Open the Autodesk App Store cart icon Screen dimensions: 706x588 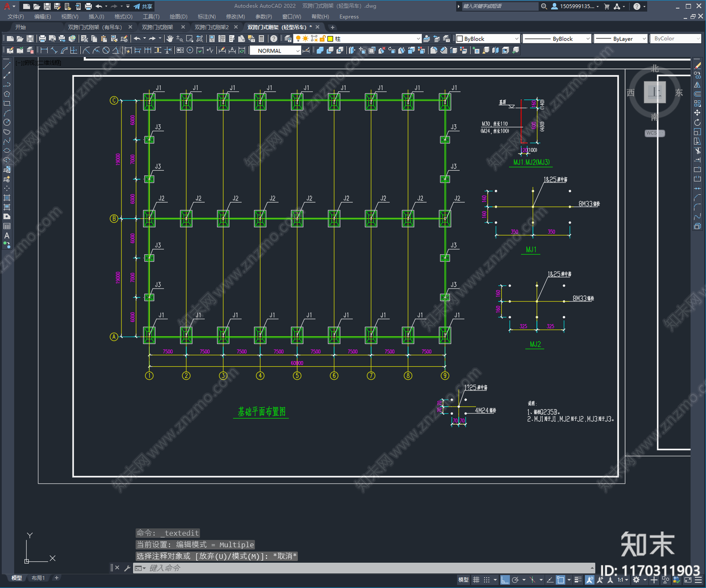[607, 6]
